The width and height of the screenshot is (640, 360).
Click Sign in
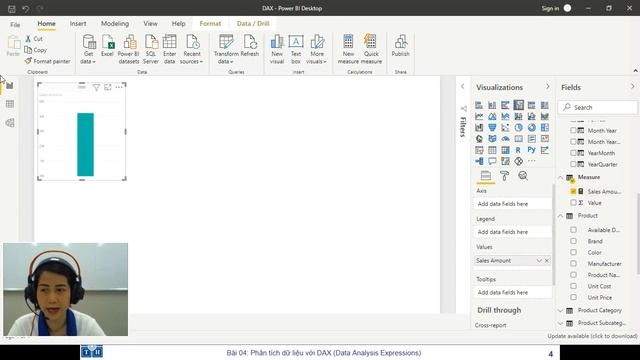pos(550,8)
